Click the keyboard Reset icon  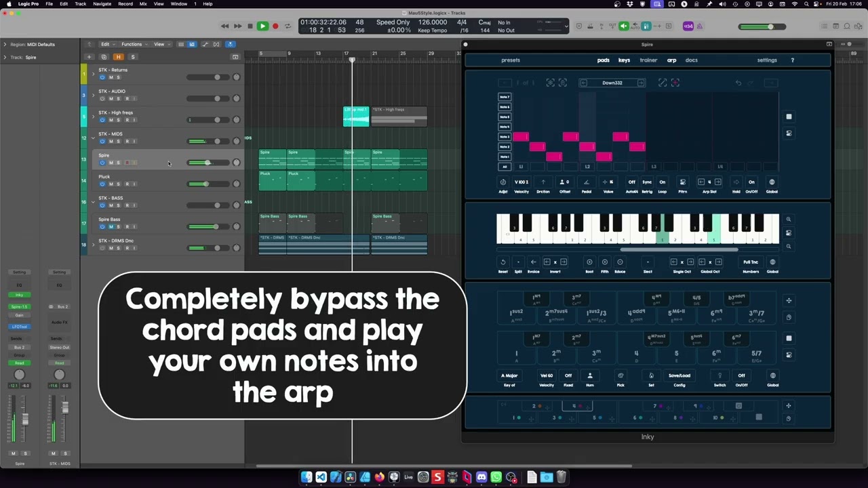pyautogui.click(x=503, y=262)
